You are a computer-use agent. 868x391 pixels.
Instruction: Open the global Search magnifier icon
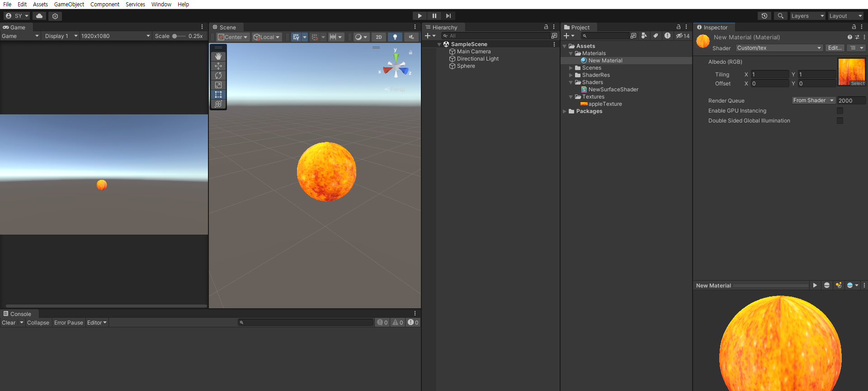pos(780,16)
